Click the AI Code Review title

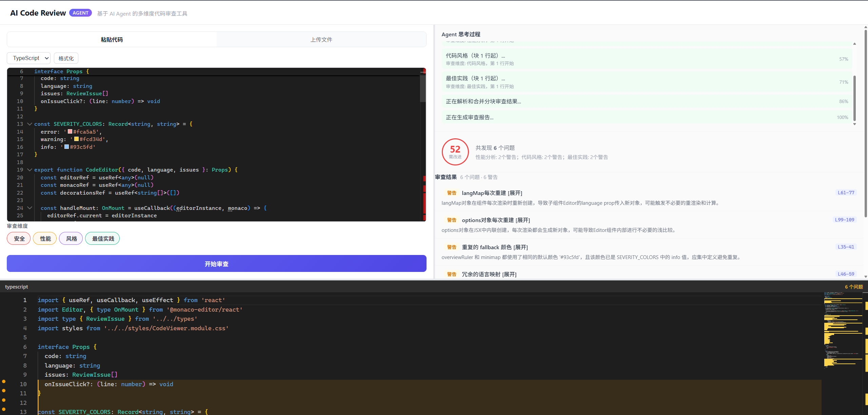[38, 13]
